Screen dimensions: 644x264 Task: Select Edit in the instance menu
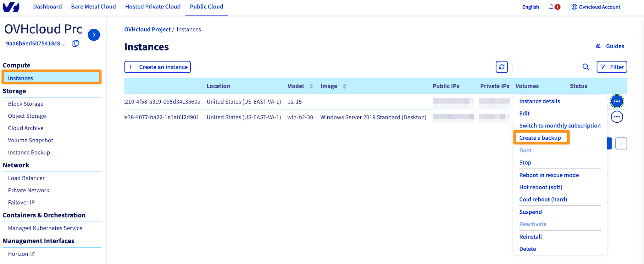[525, 114]
